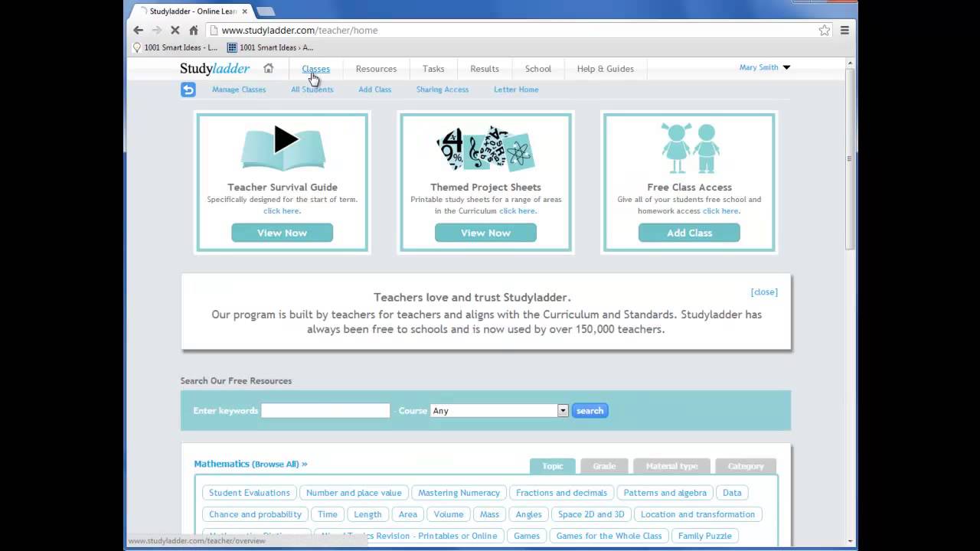Open Resources menu
The height and width of the screenshot is (551, 980).
pos(376,69)
